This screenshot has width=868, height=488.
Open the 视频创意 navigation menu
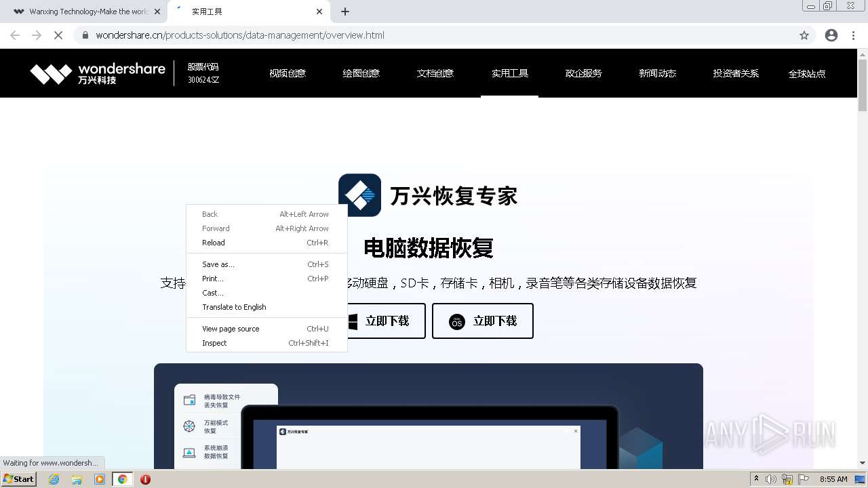[288, 73]
